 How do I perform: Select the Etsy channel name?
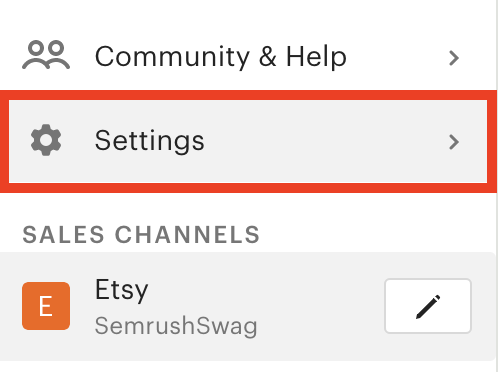(x=122, y=290)
